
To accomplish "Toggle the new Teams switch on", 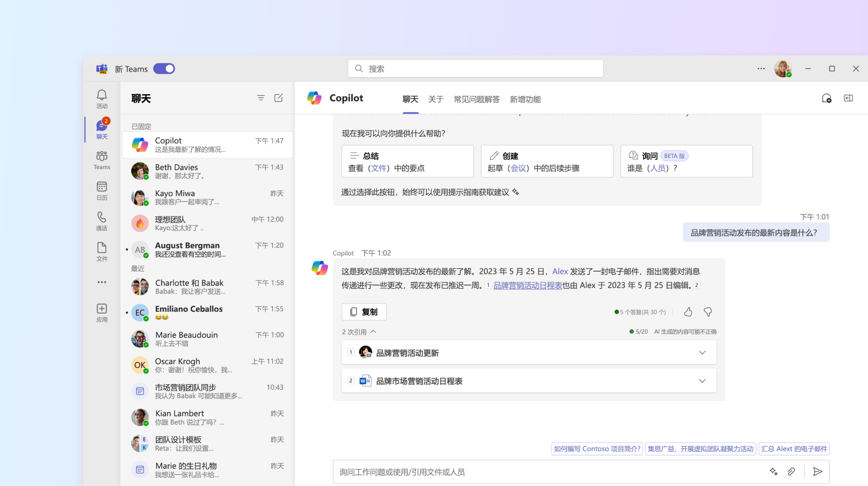I will click(x=164, y=69).
